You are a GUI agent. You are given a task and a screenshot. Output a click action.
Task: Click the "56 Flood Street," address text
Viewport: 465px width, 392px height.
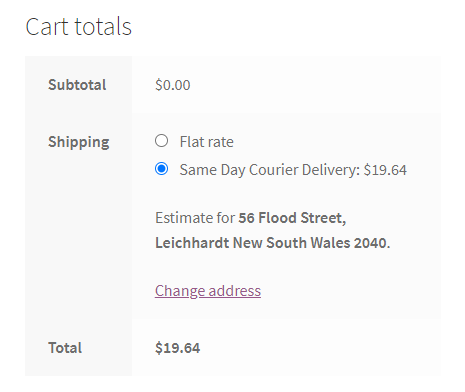[292, 218]
